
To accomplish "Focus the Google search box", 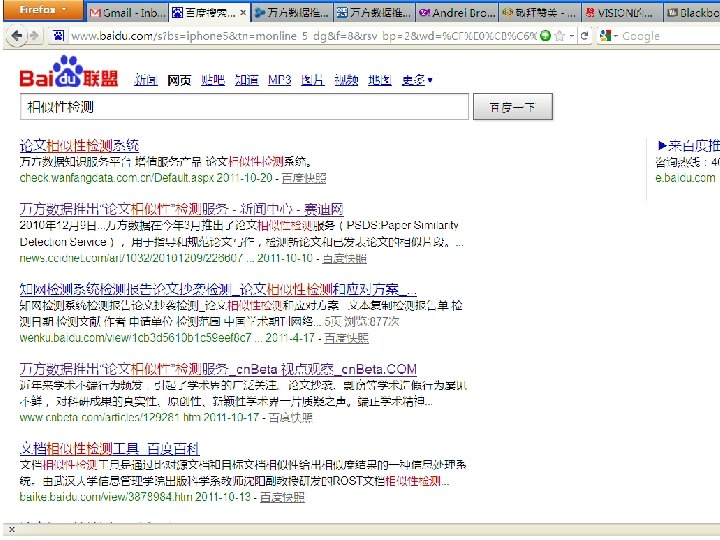I will click(669, 36).
